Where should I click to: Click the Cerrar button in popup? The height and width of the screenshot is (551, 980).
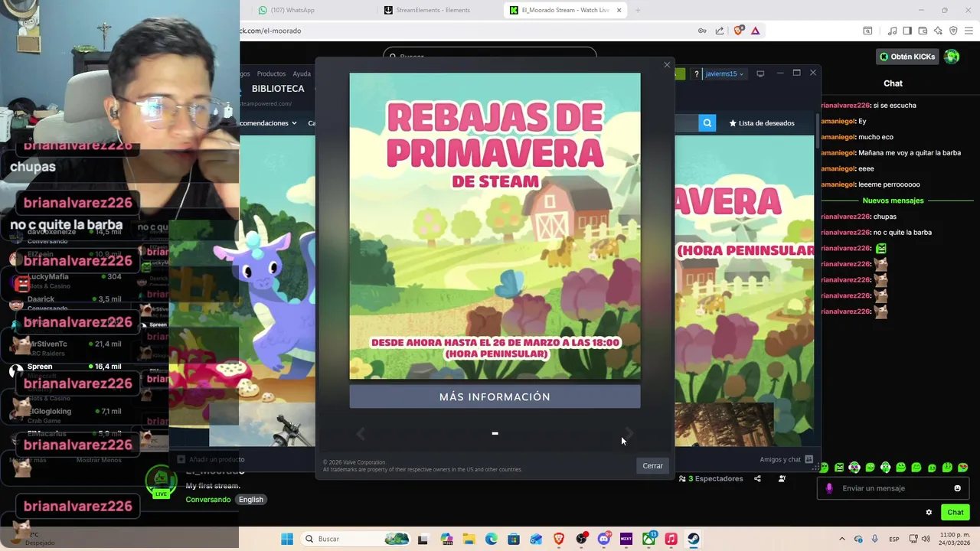click(x=652, y=465)
